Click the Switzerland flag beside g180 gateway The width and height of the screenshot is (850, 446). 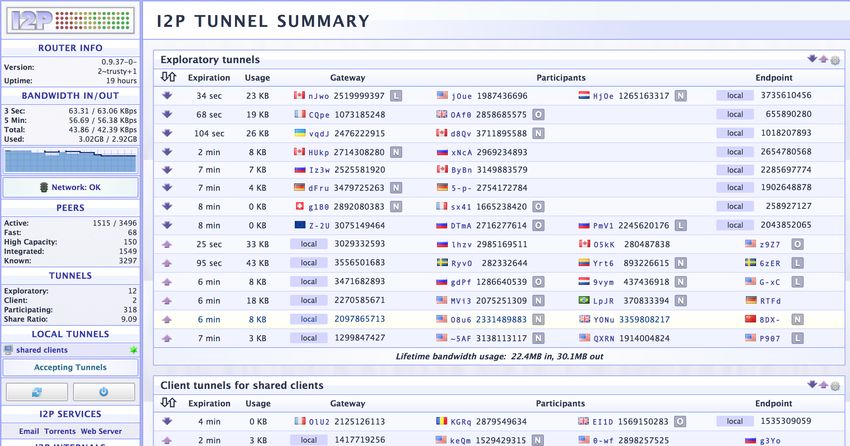[299, 206]
